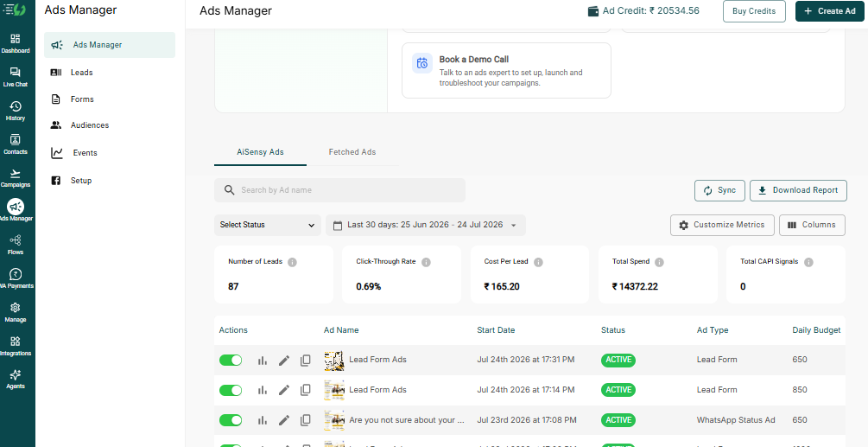
Task: Open the Columns button
Action: coord(812,225)
